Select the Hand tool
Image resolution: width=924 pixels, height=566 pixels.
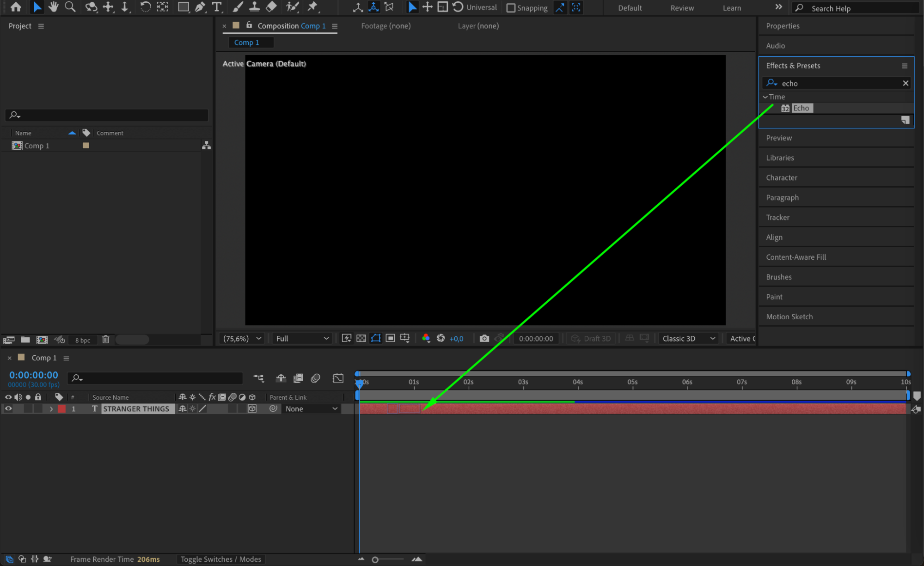coord(53,7)
